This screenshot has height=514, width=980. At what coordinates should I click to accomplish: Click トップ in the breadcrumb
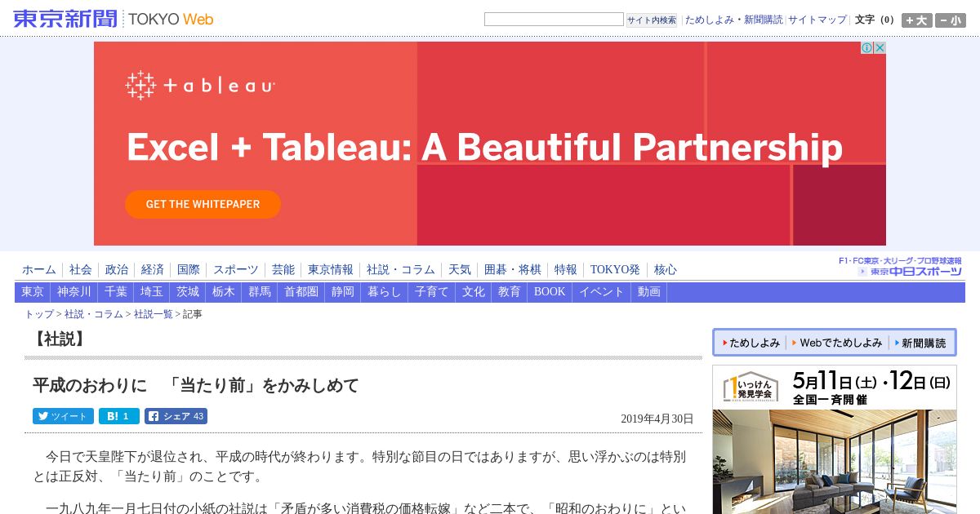pos(39,314)
